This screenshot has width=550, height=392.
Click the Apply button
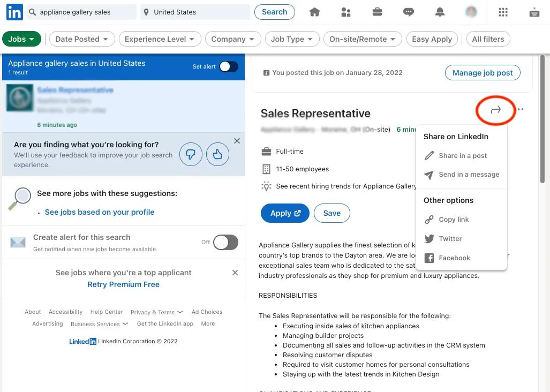pos(285,213)
